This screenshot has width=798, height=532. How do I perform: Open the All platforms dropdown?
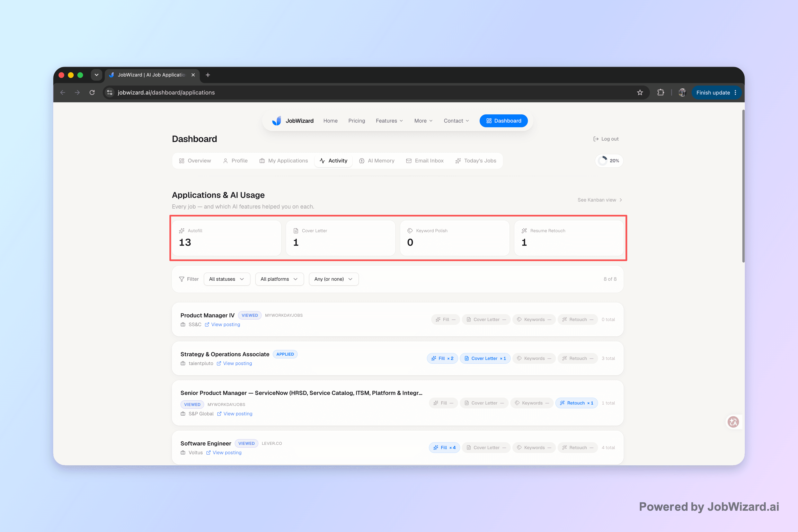point(280,279)
